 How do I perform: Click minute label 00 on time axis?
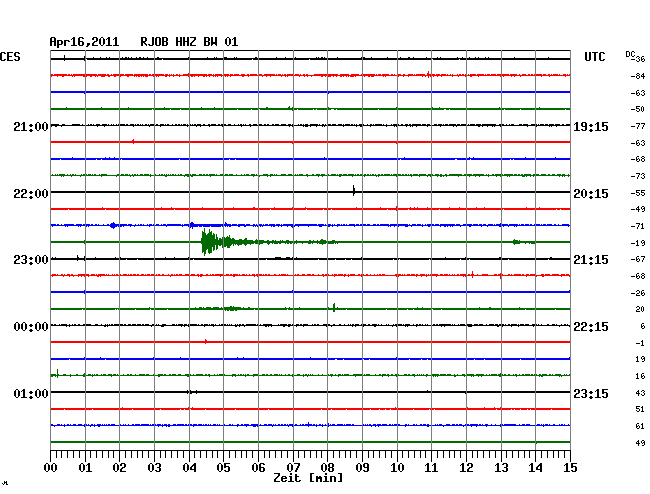point(51,468)
